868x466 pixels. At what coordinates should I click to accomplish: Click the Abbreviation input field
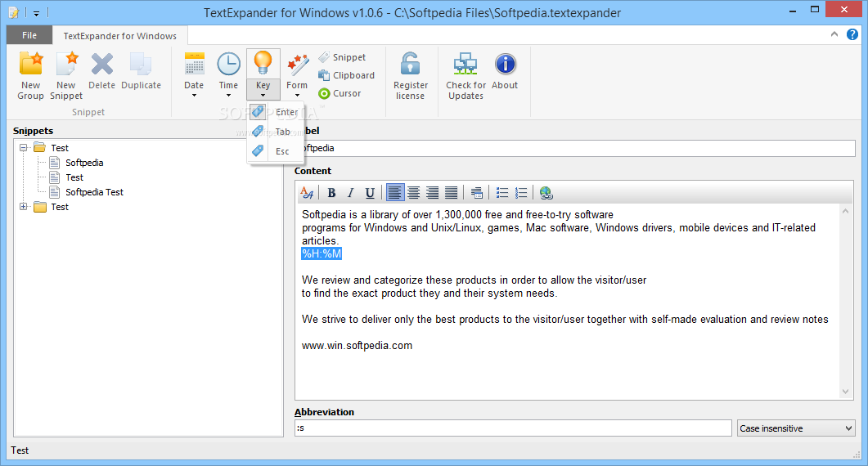513,428
